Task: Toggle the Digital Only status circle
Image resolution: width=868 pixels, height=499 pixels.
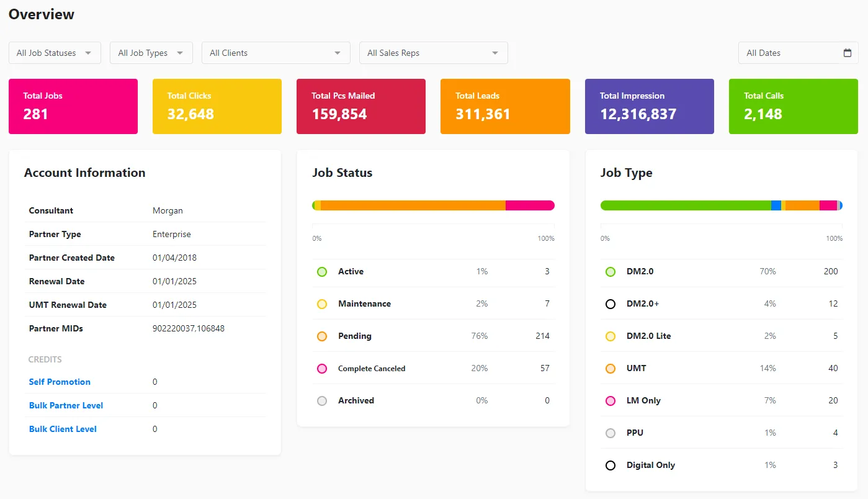Action: [610, 465]
